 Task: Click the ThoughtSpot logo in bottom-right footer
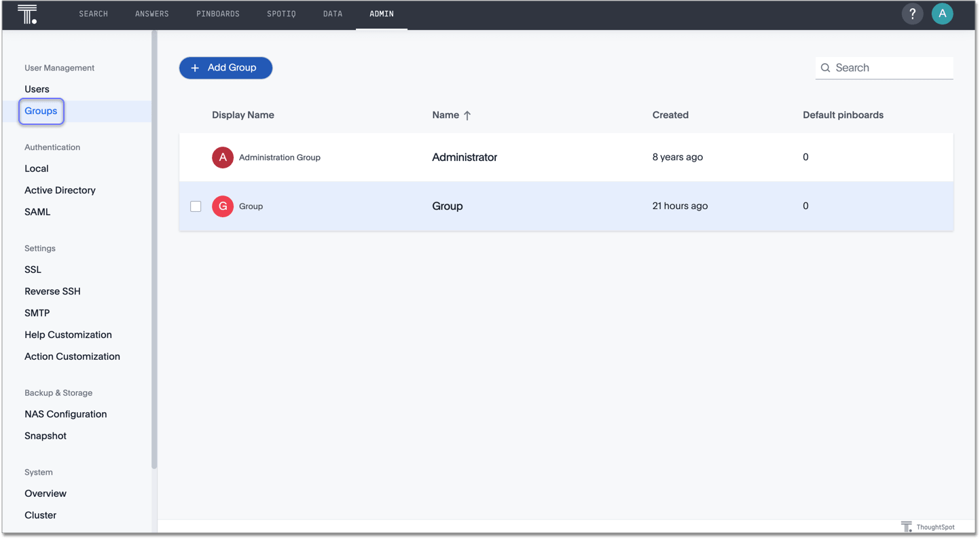[907, 527]
